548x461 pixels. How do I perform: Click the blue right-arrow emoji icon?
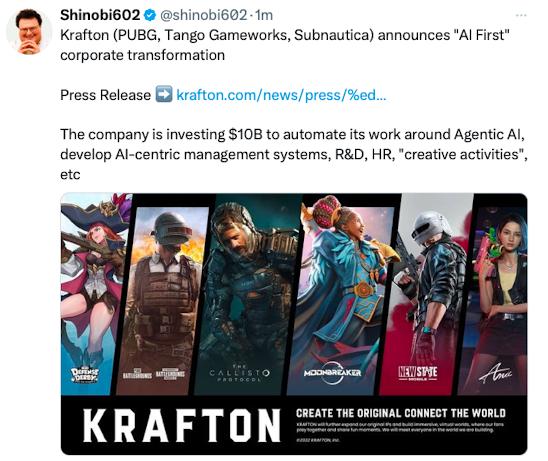tap(164, 94)
